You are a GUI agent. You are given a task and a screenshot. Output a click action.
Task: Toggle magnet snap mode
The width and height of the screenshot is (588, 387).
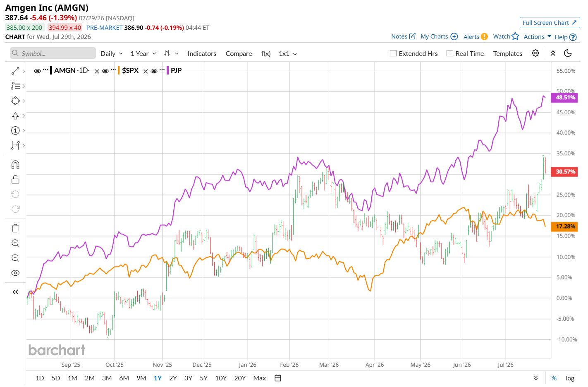click(x=15, y=165)
